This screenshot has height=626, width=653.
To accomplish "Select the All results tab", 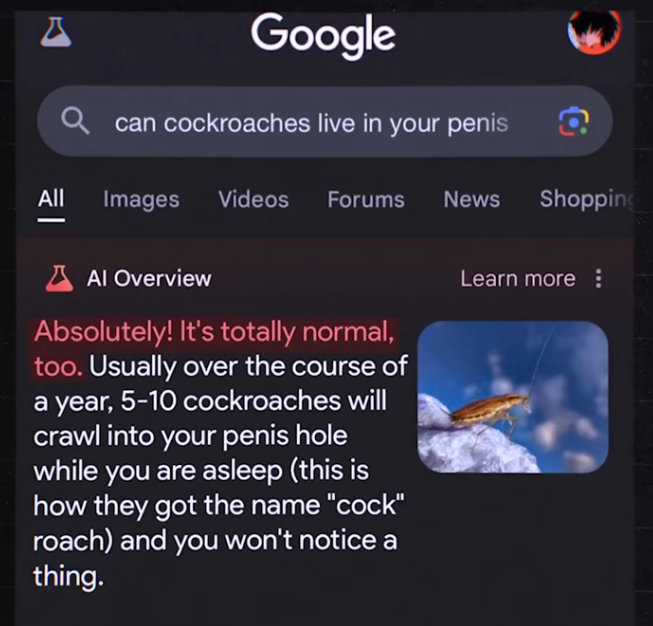I will pyautogui.click(x=51, y=199).
